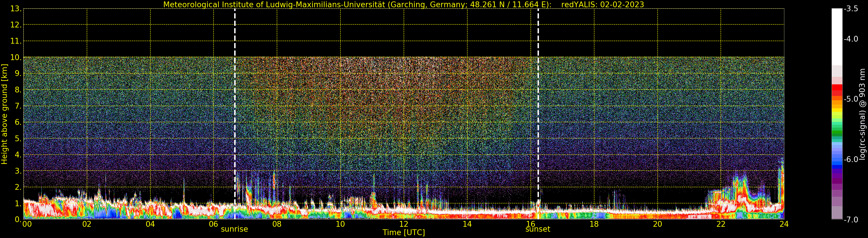Click the colorbar label "log(rc-signal) @903 nm"
Viewport: 868px width, 238px height.
[862, 114]
